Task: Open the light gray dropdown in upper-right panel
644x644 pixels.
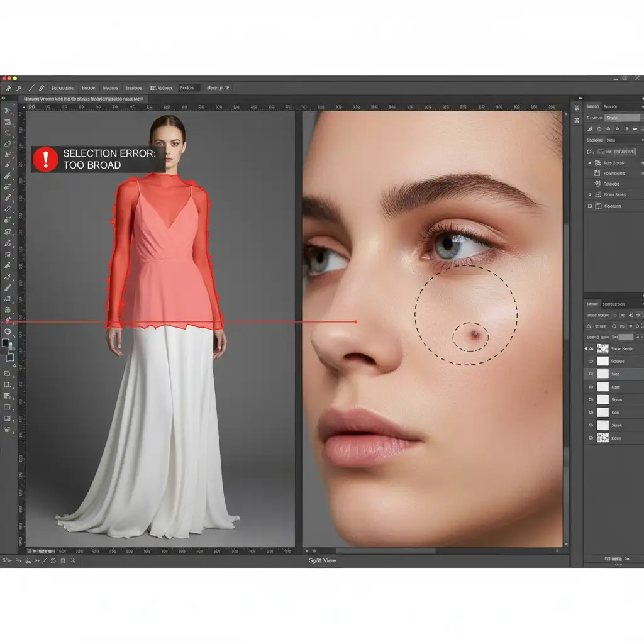Action: click(x=622, y=118)
